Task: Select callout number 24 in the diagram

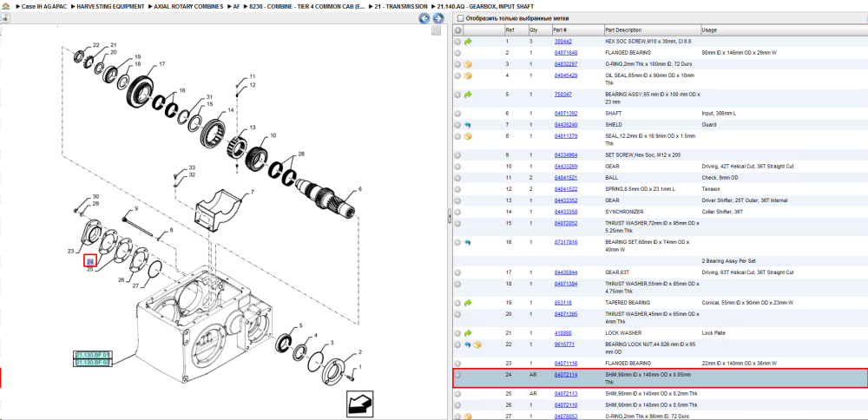Action: pos(91,261)
